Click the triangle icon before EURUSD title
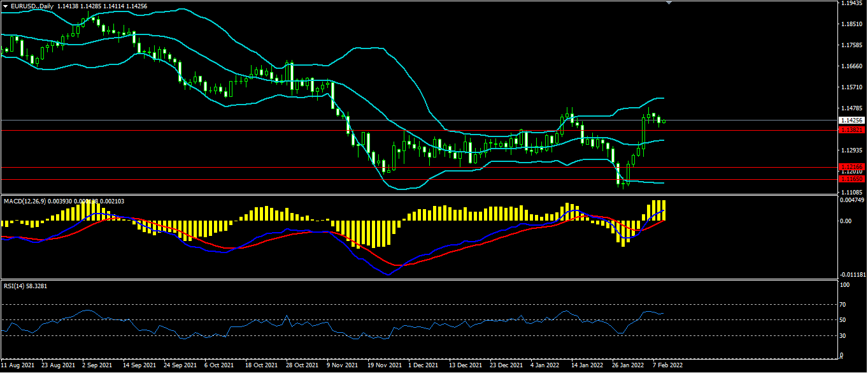 pyautogui.click(x=6, y=5)
